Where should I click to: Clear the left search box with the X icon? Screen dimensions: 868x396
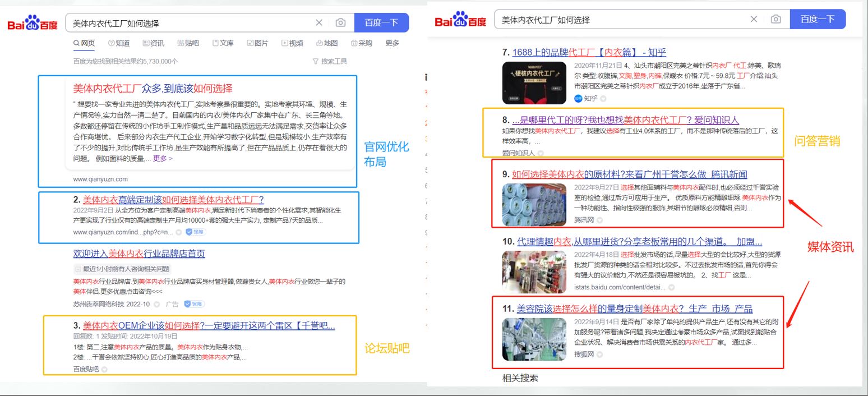tap(319, 23)
